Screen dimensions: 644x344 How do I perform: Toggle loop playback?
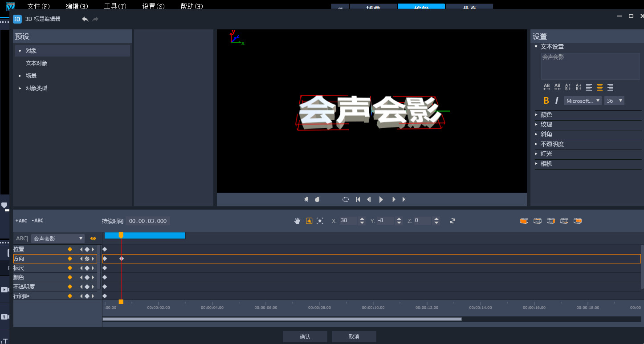pyautogui.click(x=346, y=199)
